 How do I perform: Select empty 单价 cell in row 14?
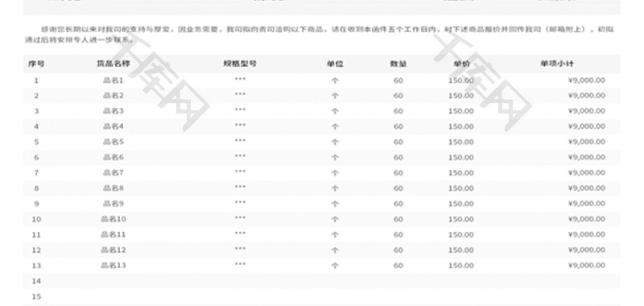point(461,281)
